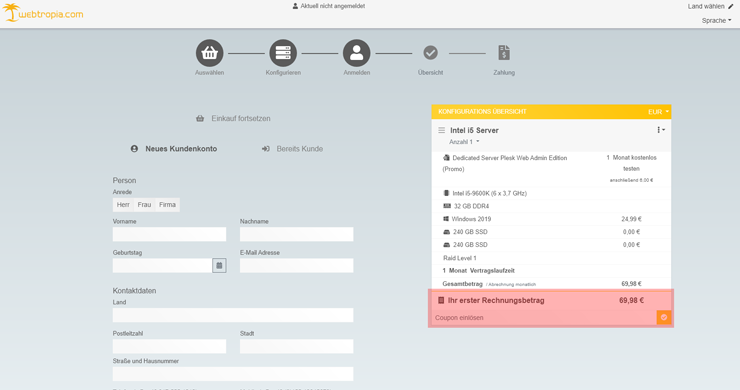Open the Sprache language dropdown
This screenshot has width=740, height=390.
click(x=716, y=20)
